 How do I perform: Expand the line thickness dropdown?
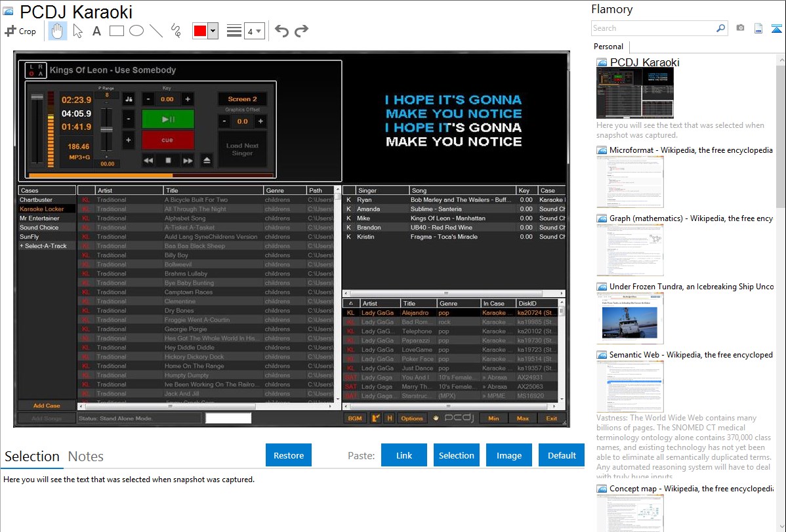(254, 31)
